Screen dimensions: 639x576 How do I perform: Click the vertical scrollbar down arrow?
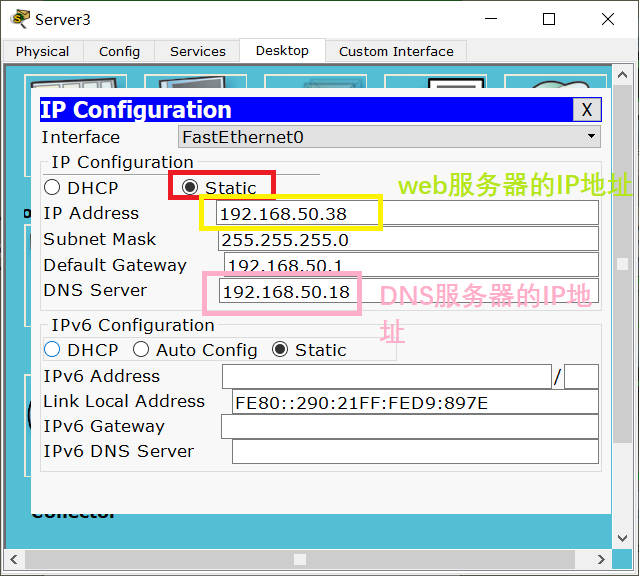[622, 538]
